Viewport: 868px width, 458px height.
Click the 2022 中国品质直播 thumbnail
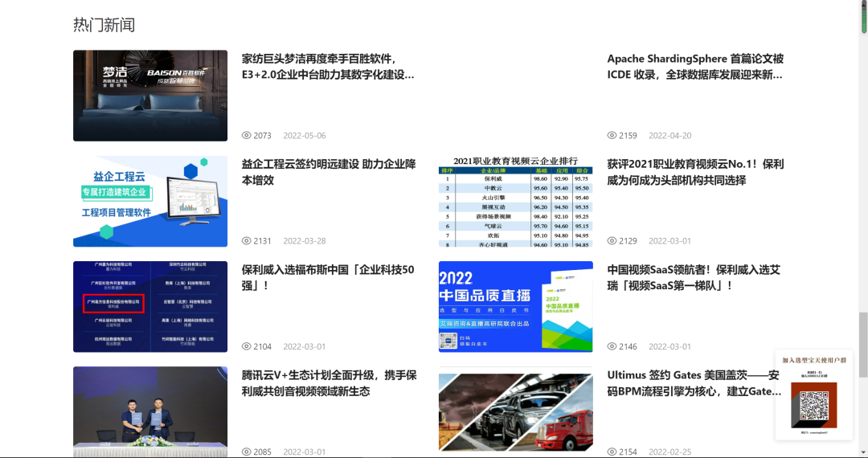point(515,306)
